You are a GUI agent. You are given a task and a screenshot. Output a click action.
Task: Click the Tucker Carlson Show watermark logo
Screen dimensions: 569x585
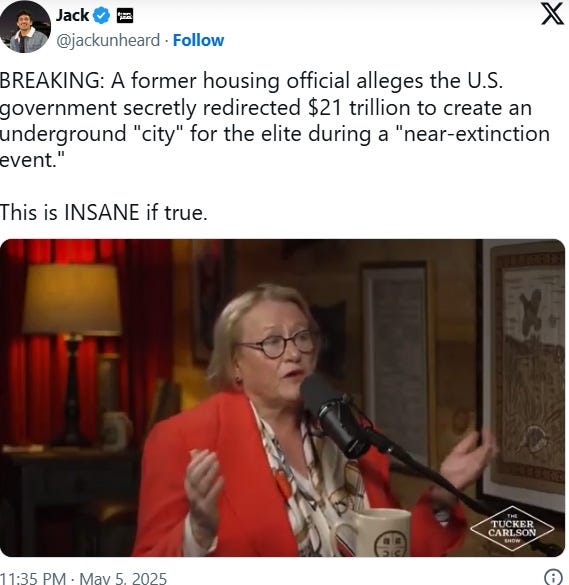[x=512, y=528]
